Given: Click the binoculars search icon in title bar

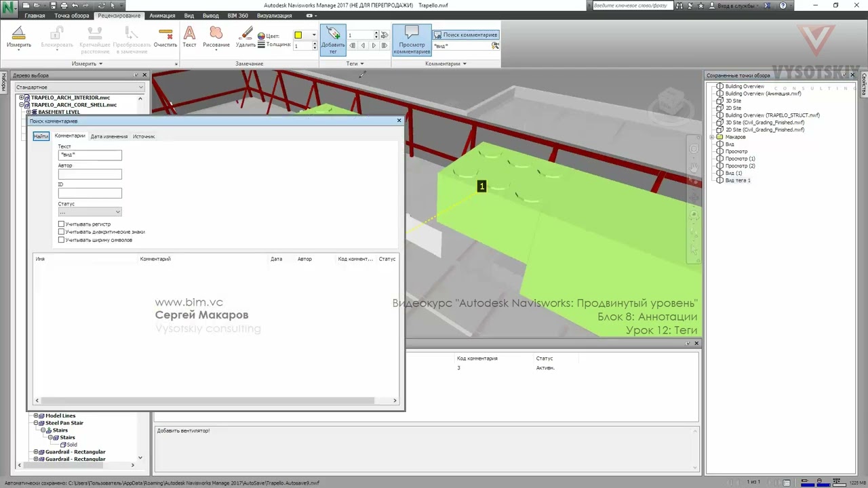Looking at the screenshot, I should (679, 5).
